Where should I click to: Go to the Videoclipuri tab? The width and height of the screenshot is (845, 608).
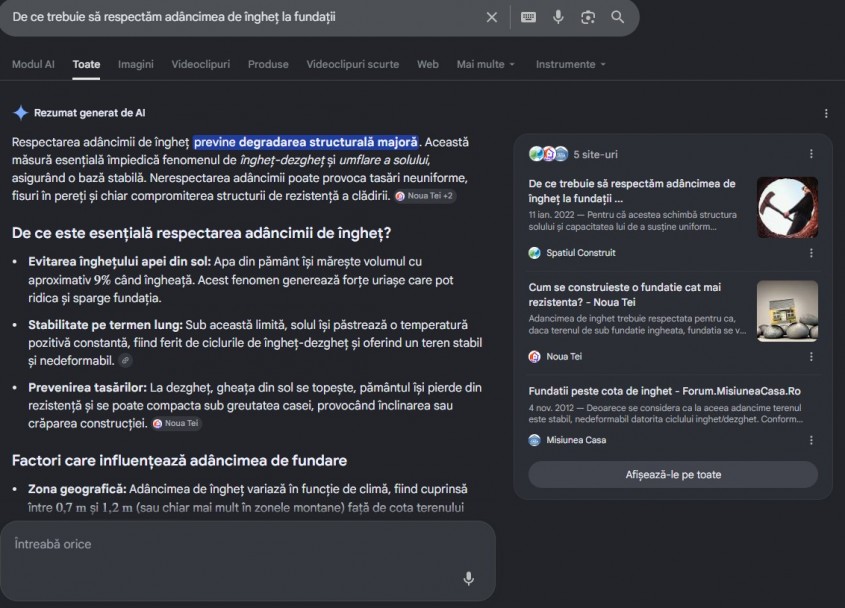click(200, 64)
